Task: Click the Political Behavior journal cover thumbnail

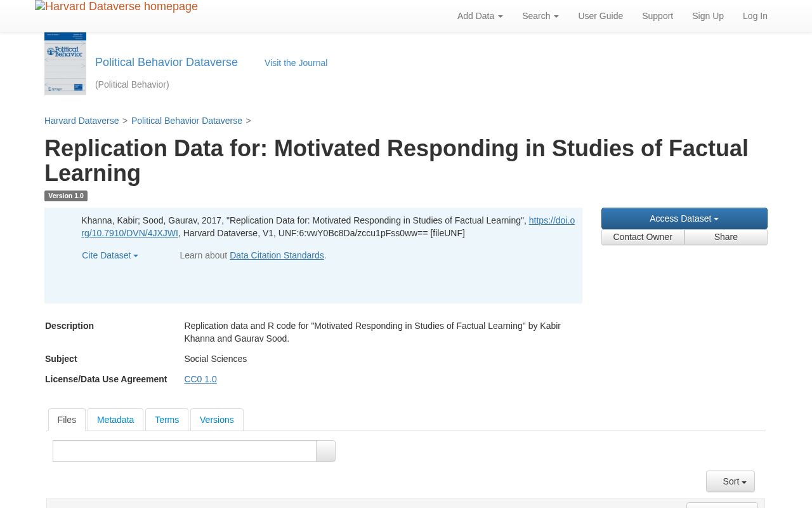Action: pyautogui.click(x=65, y=63)
